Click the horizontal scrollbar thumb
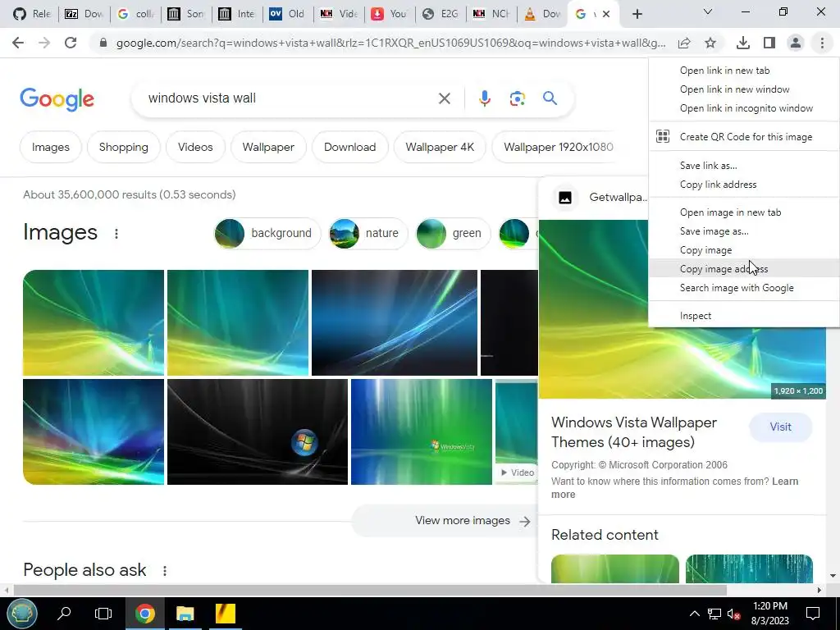The width and height of the screenshot is (840, 630). (x=370, y=590)
